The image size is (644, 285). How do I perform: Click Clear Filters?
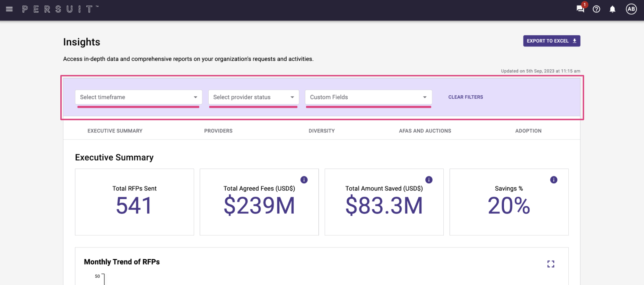click(465, 97)
